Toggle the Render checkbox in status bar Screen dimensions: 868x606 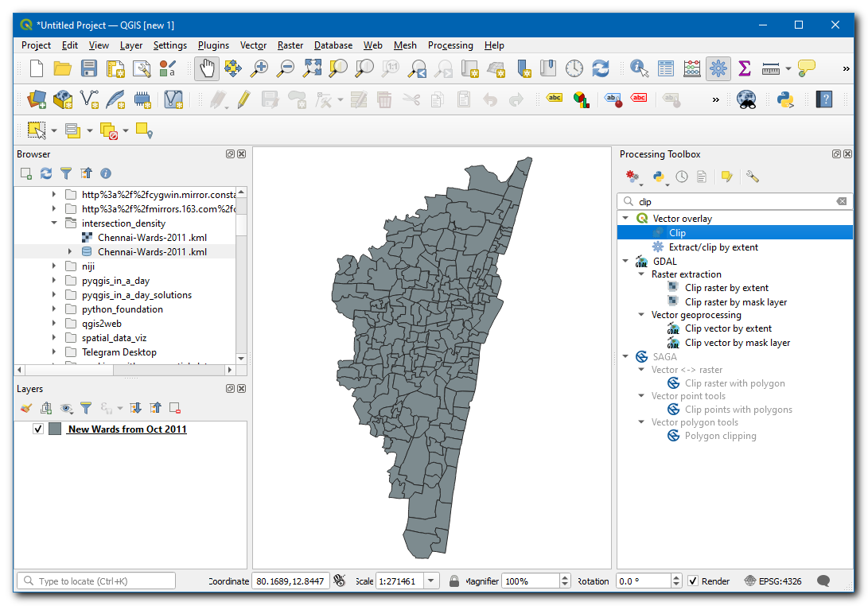click(x=693, y=581)
